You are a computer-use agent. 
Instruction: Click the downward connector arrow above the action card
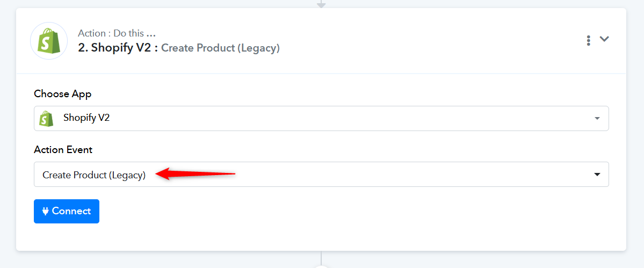(321, 4)
